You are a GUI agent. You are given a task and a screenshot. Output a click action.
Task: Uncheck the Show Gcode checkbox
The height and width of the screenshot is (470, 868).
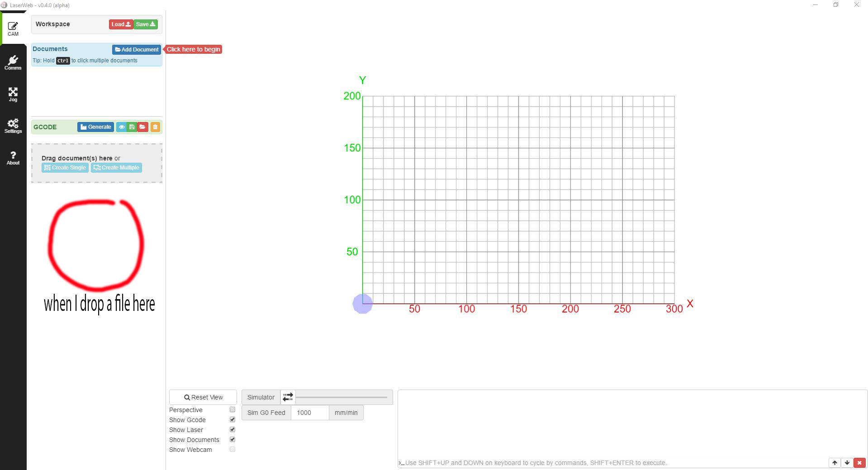pos(232,419)
